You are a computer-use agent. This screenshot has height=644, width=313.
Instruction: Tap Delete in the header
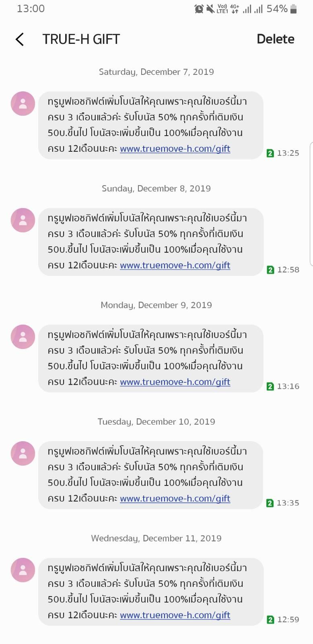(x=275, y=39)
